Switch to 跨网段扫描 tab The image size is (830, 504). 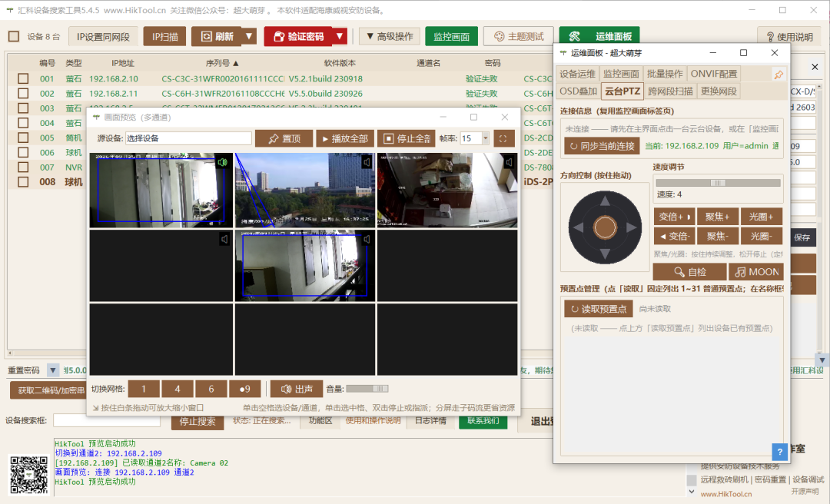click(670, 91)
